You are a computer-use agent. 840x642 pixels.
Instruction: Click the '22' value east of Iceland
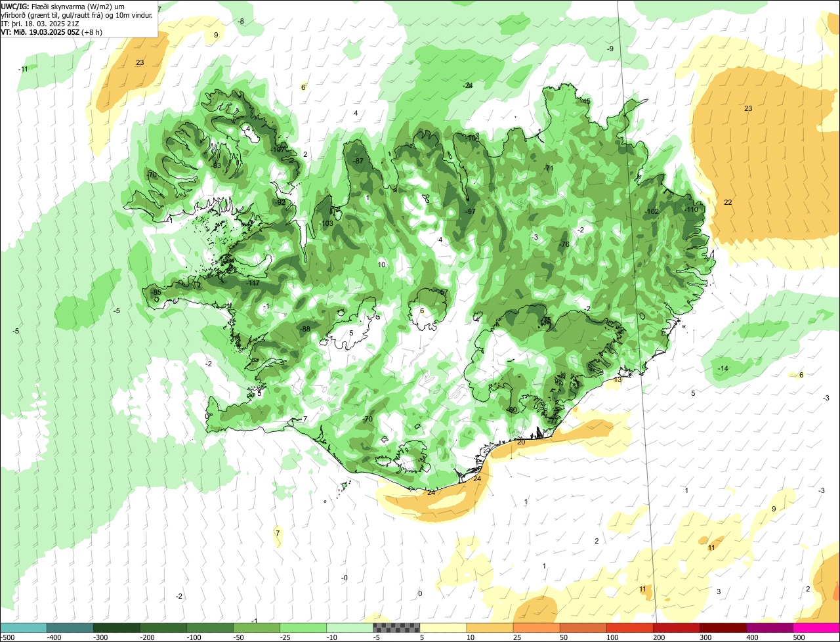click(x=728, y=202)
